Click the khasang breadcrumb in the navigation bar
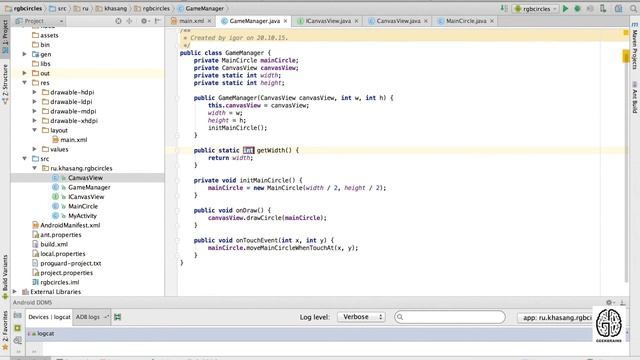 [111, 8]
